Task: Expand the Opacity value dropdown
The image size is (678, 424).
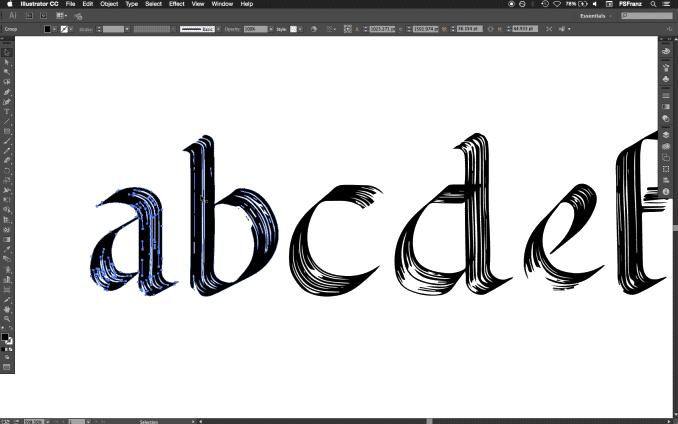Action: tap(271, 29)
